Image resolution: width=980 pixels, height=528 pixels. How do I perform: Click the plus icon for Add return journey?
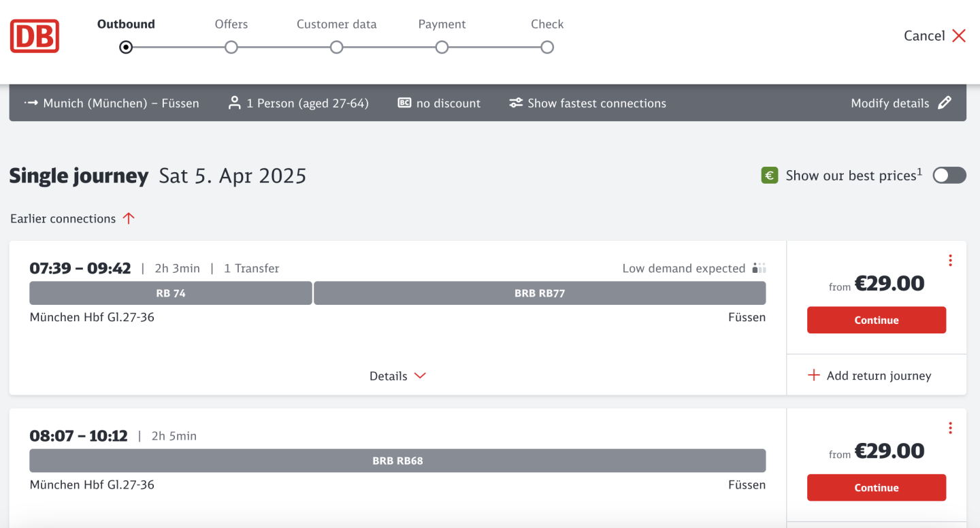point(813,376)
